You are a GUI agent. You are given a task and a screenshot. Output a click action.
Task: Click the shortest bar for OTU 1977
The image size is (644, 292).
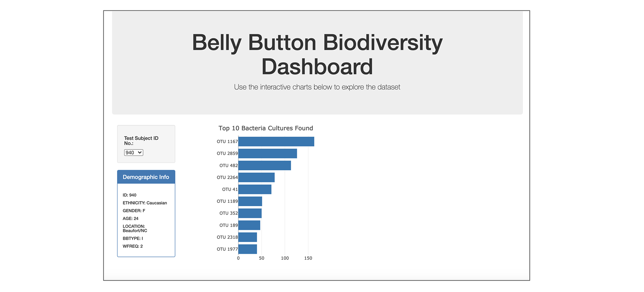tap(247, 249)
